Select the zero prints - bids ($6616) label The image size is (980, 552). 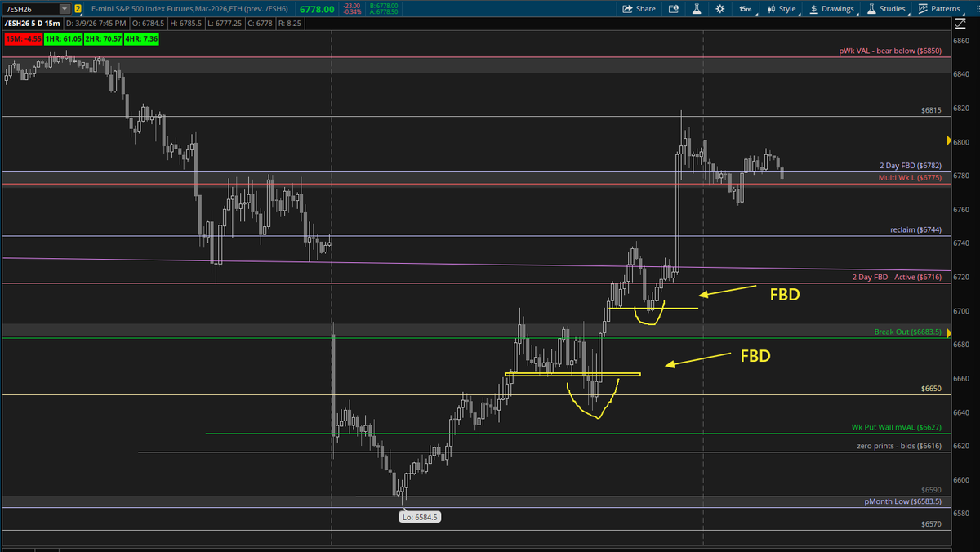coord(899,446)
